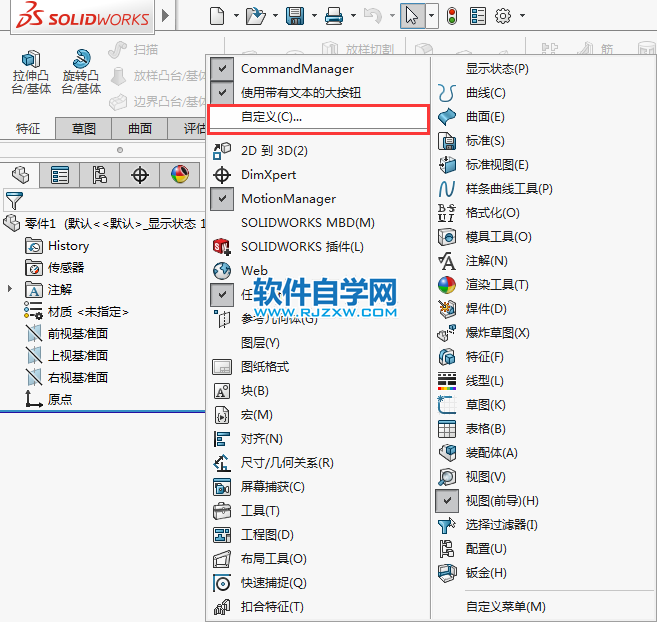
Task: Toggle the 视图(前导)(H) toolbar checkbox
Action: point(447,500)
